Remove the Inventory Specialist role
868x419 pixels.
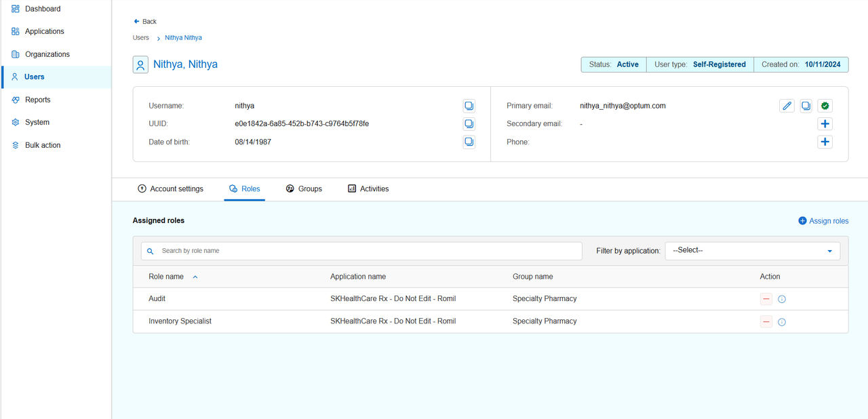click(x=766, y=321)
